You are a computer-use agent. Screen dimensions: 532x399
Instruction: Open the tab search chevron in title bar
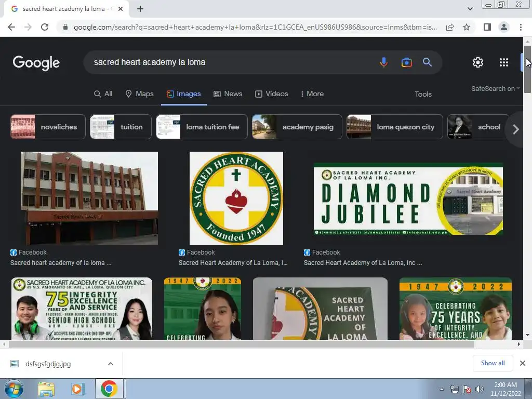470,9
